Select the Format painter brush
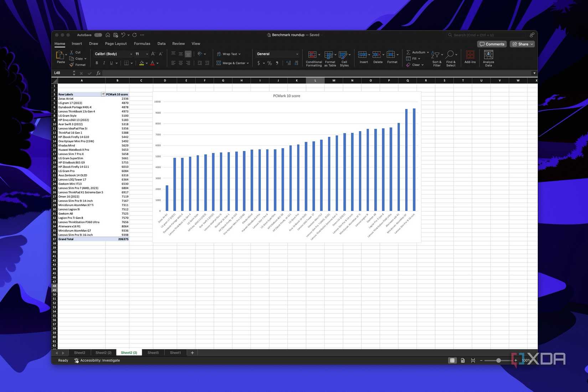The height and width of the screenshot is (392, 588). click(72, 65)
